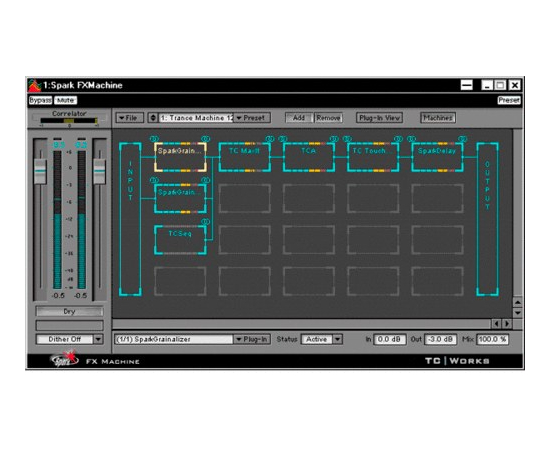
Task: Select the first SparkGrain plug-in slot
Action: point(180,157)
